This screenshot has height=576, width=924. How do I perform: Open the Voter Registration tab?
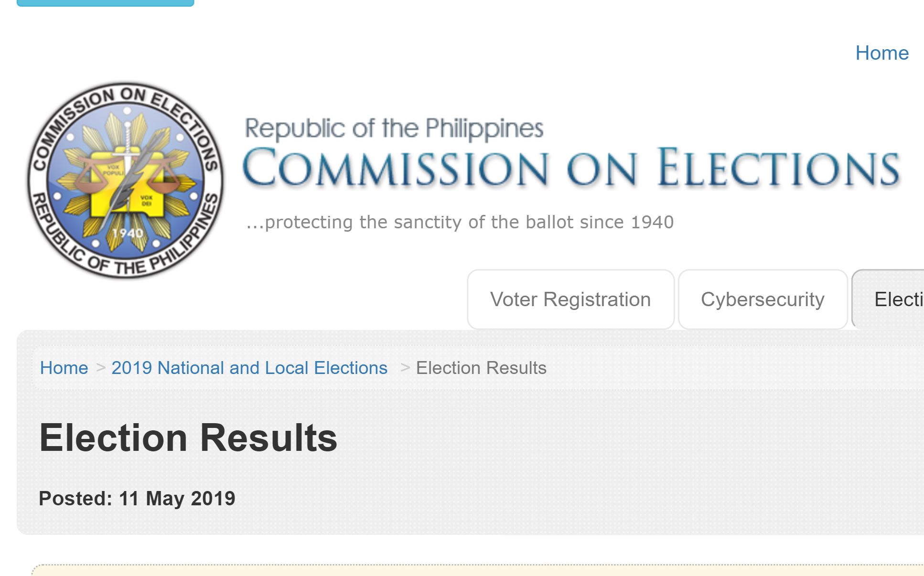570,299
